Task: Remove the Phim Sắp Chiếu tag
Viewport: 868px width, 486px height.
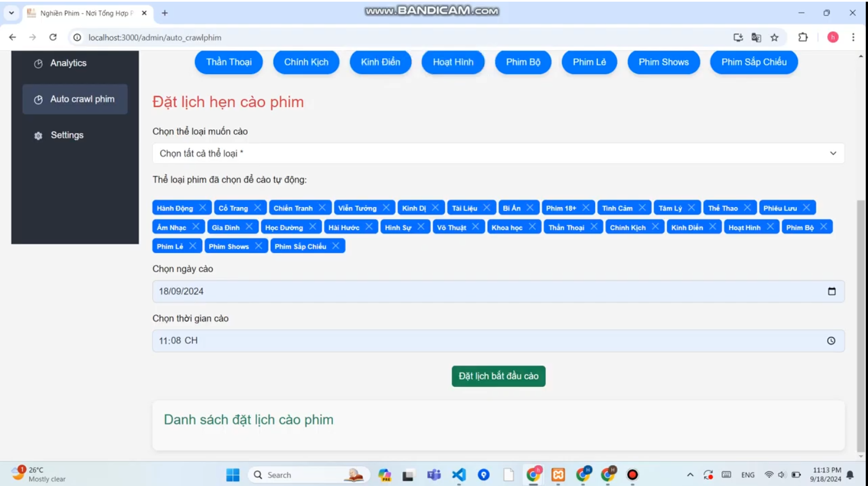Action: point(336,246)
